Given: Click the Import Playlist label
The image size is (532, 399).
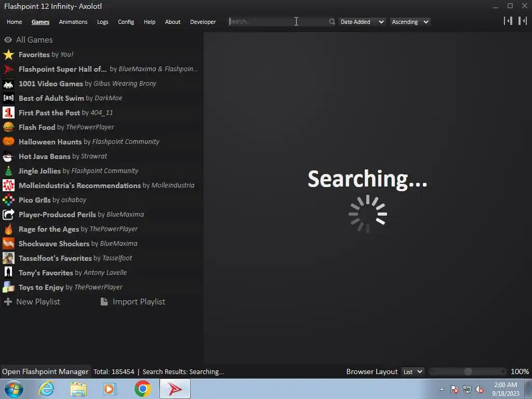Looking at the screenshot, I should (x=139, y=302).
